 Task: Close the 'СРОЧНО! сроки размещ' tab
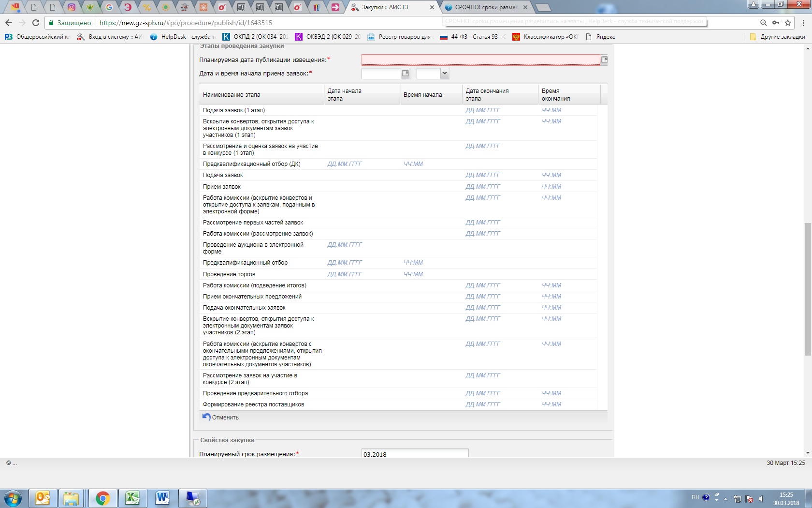pos(525,7)
